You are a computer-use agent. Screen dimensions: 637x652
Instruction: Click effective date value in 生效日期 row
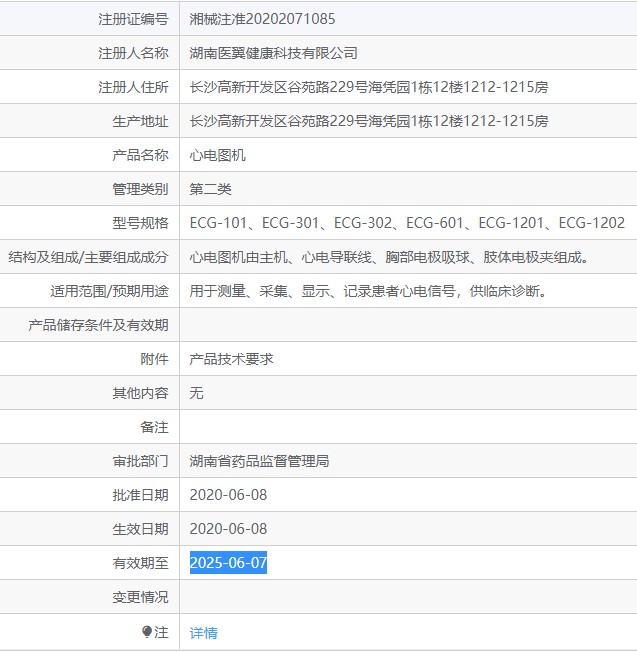(x=228, y=529)
